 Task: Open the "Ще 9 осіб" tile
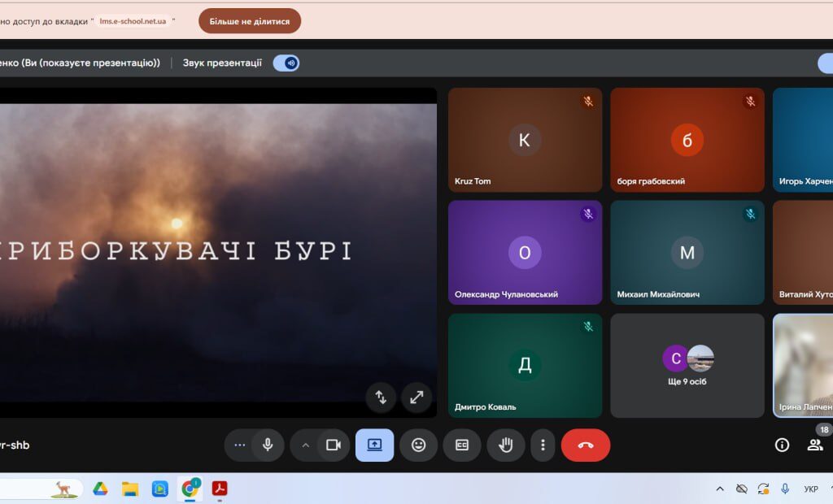[687, 365]
